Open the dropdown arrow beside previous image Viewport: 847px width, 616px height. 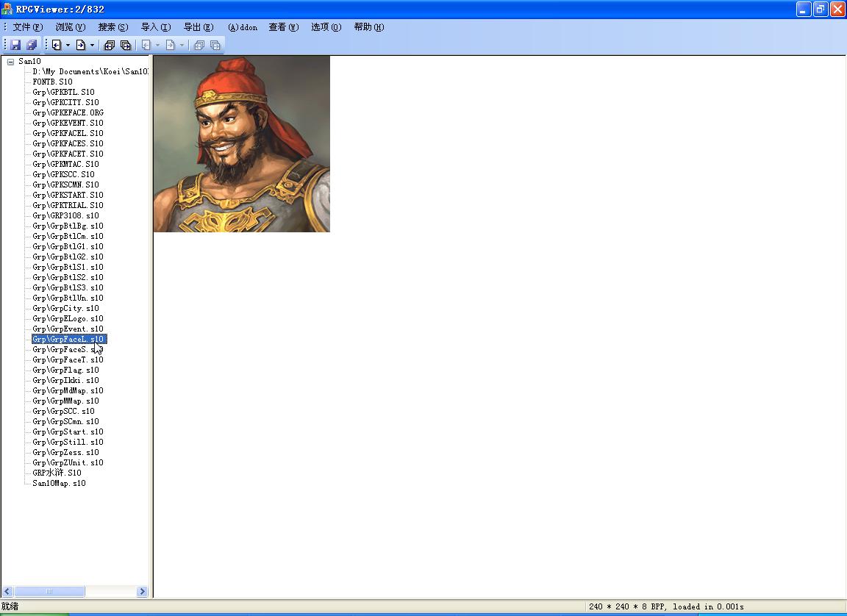[68, 45]
